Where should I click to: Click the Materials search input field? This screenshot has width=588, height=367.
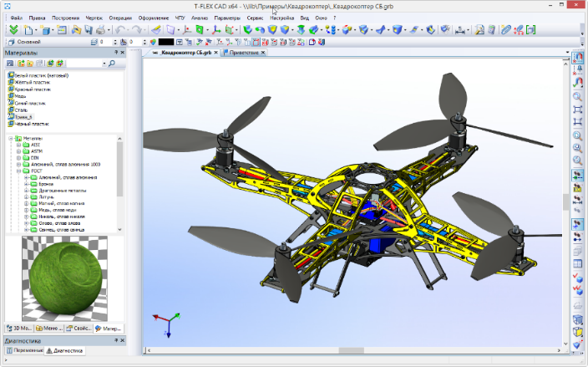click(84, 64)
